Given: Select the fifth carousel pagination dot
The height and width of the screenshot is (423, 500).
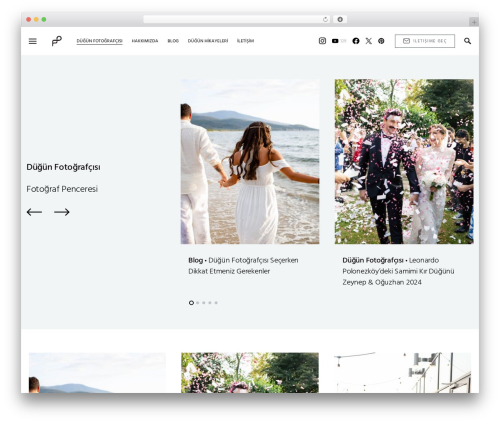Looking at the screenshot, I should pos(216,303).
